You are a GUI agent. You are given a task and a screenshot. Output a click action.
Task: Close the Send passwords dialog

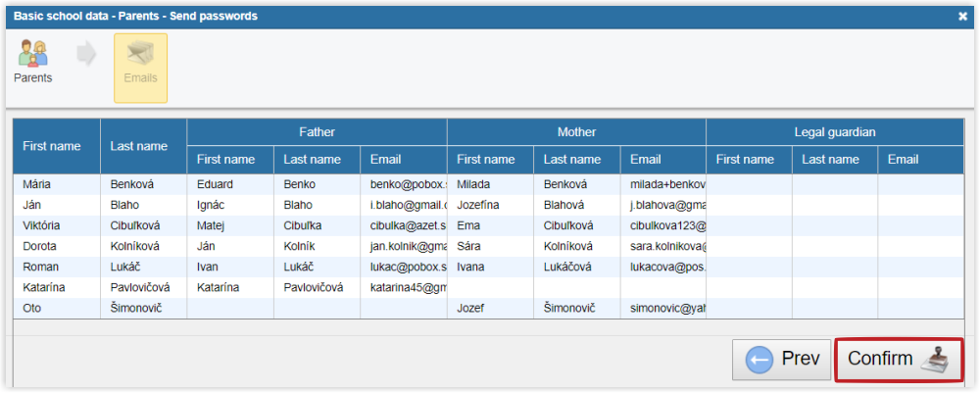click(962, 16)
